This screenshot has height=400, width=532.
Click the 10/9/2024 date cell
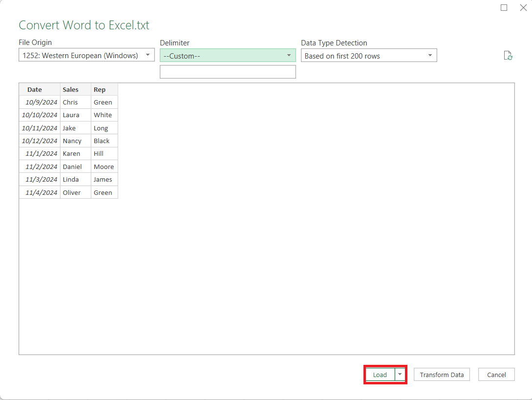40,102
